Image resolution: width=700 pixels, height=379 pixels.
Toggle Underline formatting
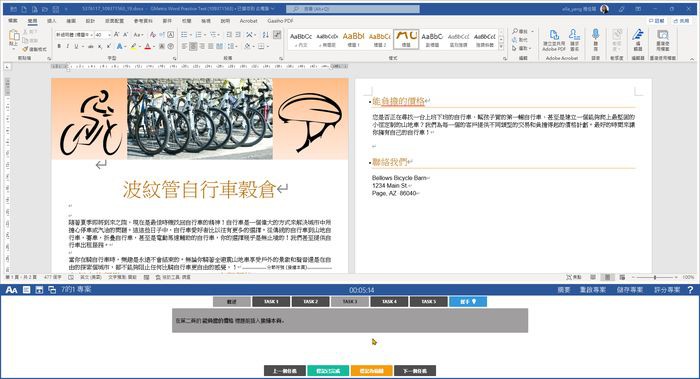tap(76, 46)
